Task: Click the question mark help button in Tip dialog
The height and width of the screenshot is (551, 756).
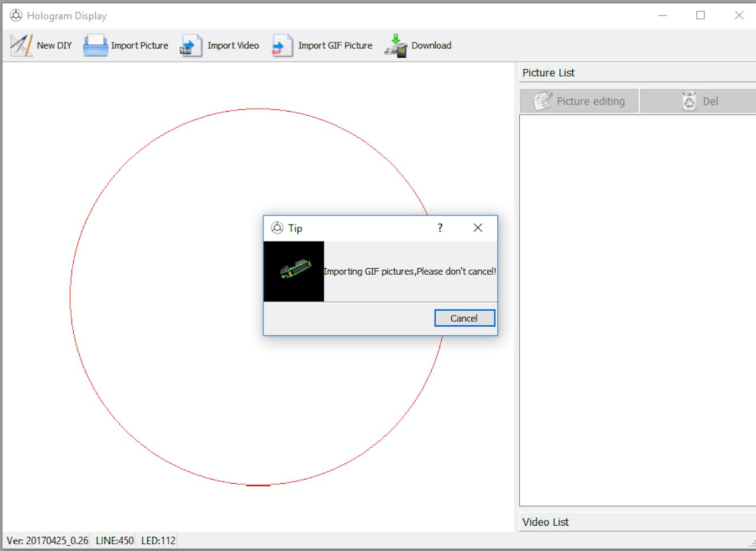Action: [x=440, y=228]
